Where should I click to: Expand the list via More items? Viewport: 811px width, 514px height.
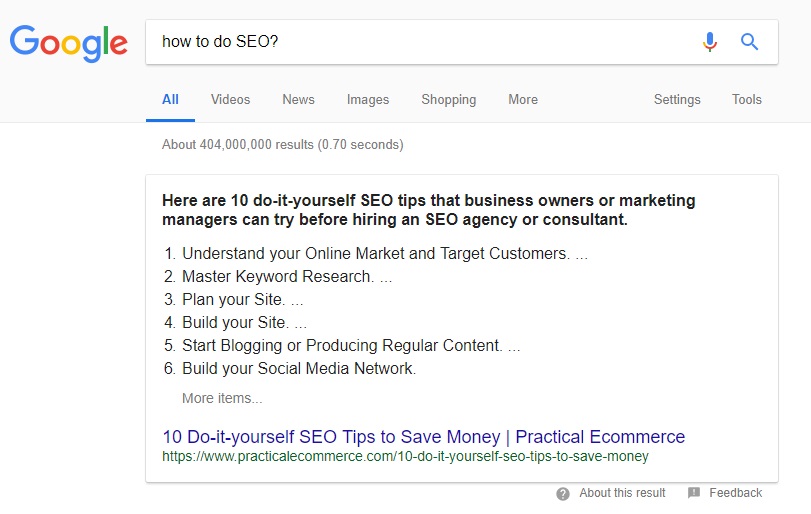222,398
